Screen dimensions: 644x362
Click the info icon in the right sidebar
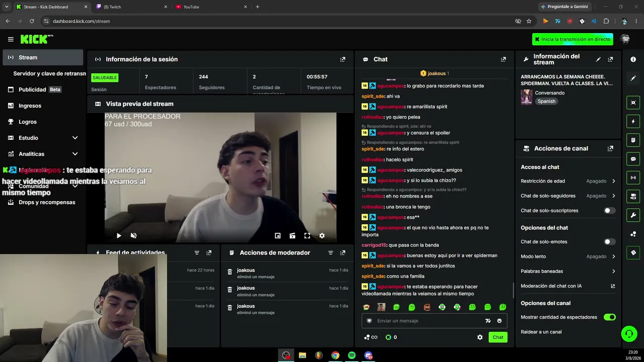click(x=633, y=59)
